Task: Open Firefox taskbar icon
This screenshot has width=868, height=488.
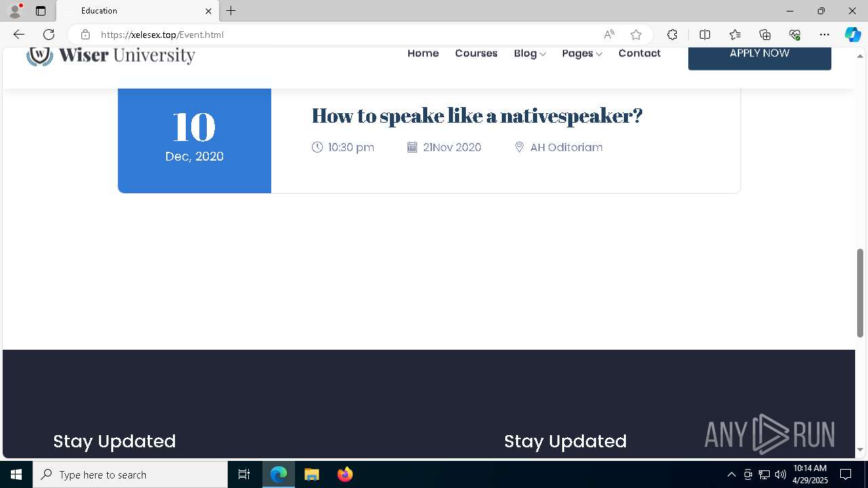Action: click(x=345, y=474)
